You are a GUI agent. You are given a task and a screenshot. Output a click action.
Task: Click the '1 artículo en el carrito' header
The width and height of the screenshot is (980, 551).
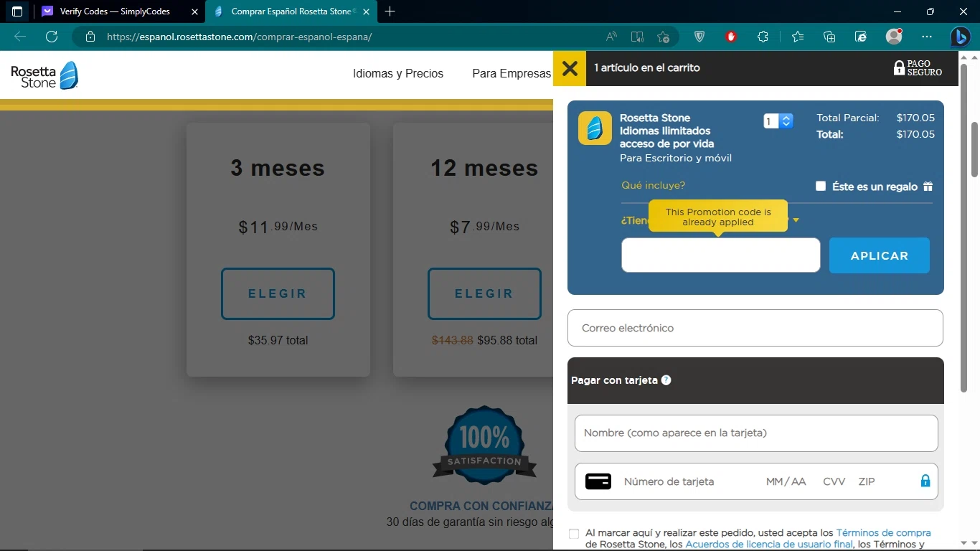pos(647,67)
